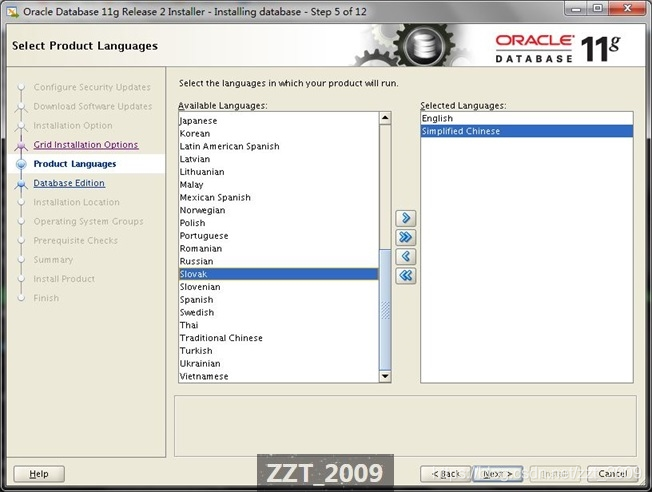
Task: Go back with the Back button
Action: tap(445, 474)
